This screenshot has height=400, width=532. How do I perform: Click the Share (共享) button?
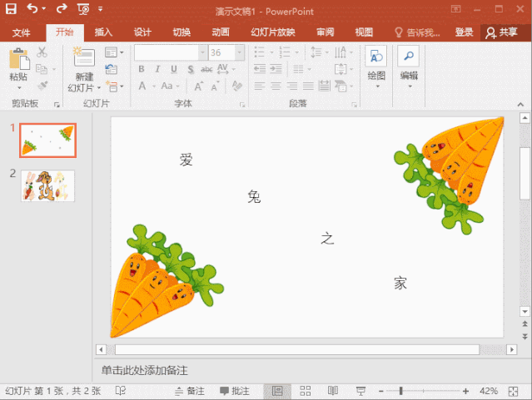(502, 32)
